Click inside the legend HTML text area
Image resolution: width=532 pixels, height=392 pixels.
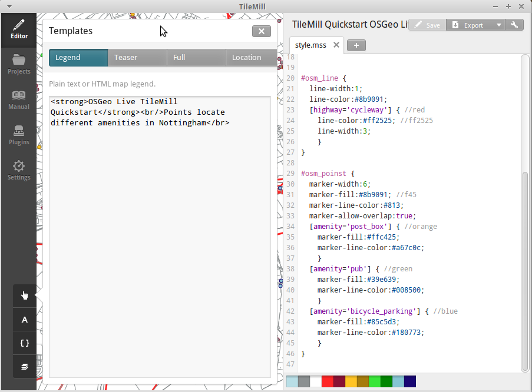pyautogui.click(x=160, y=237)
